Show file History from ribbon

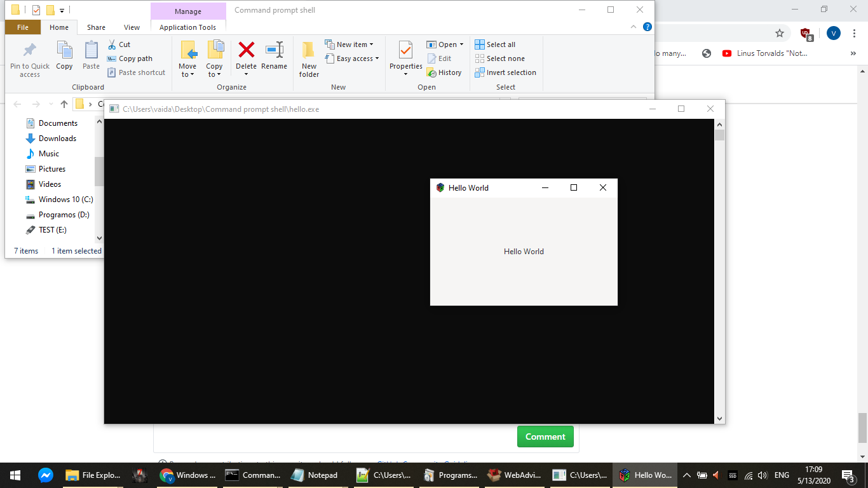click(x=444, y=72)
